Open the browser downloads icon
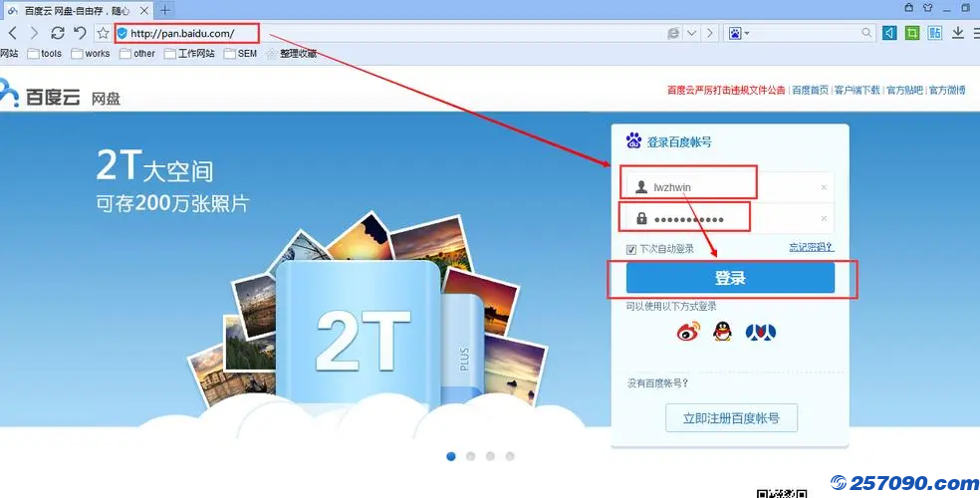This screenshot has height=498, width=980. 958,33
